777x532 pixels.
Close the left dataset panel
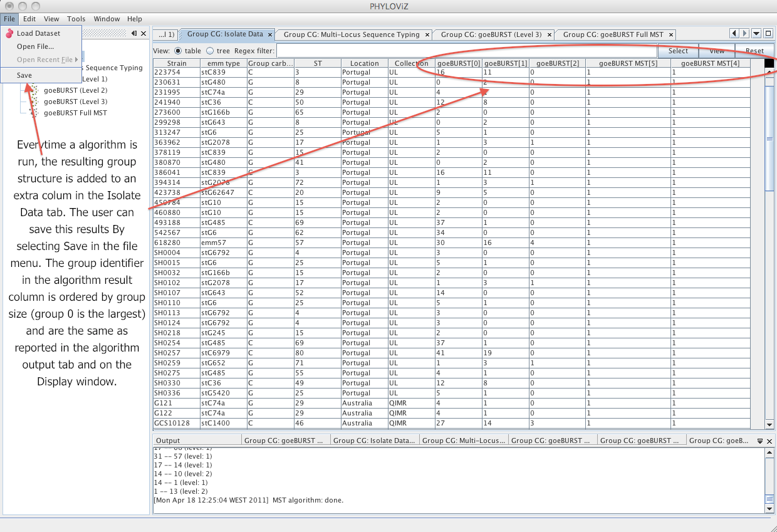pos(143,34)
